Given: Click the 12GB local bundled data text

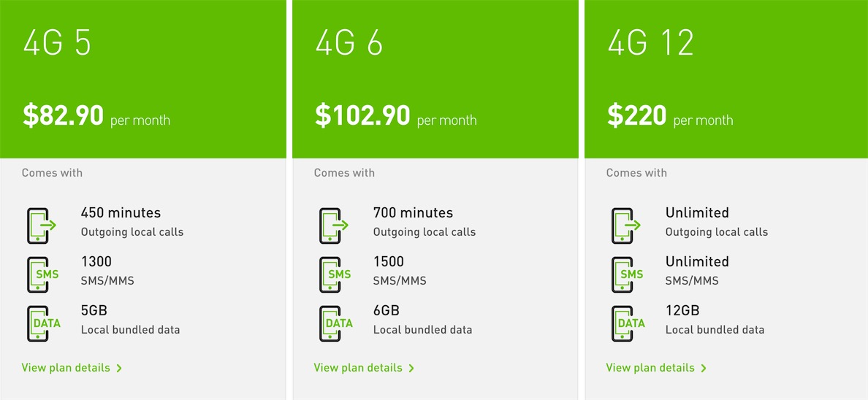Looking at the screenshot, I should 714,320.
